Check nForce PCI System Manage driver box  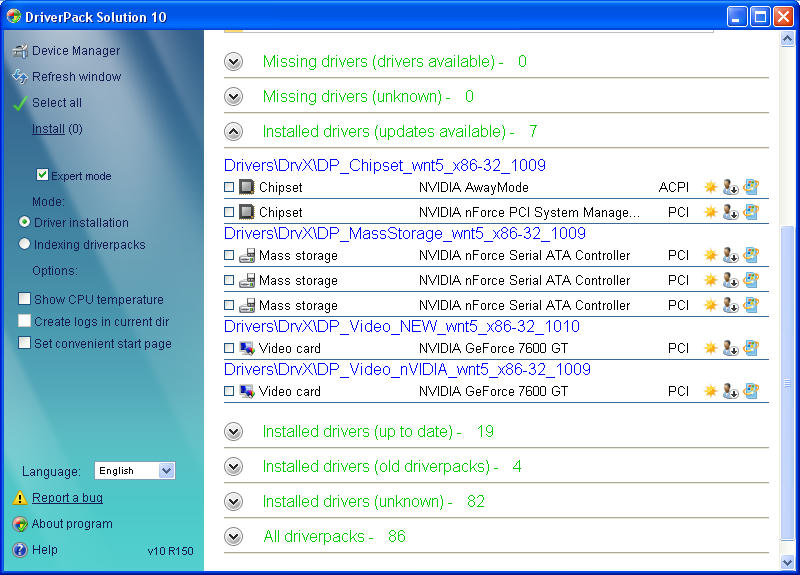229,212
